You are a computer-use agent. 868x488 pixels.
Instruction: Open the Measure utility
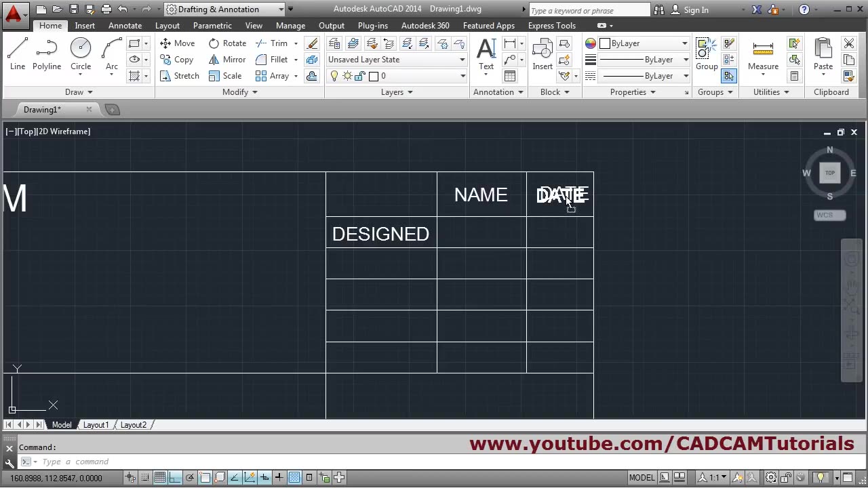pyautogui.click(x=763, y=54)
